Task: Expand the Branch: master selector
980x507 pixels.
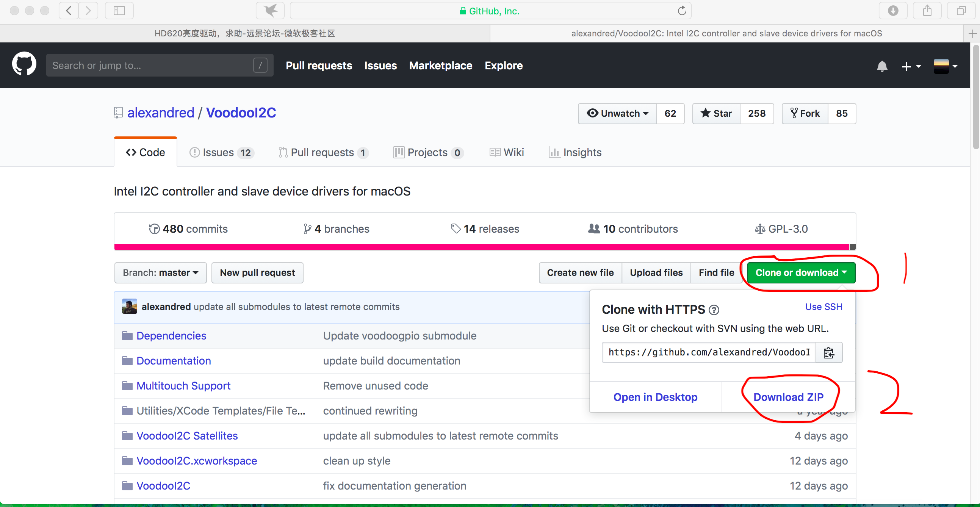Action: [x=160, y=273]
